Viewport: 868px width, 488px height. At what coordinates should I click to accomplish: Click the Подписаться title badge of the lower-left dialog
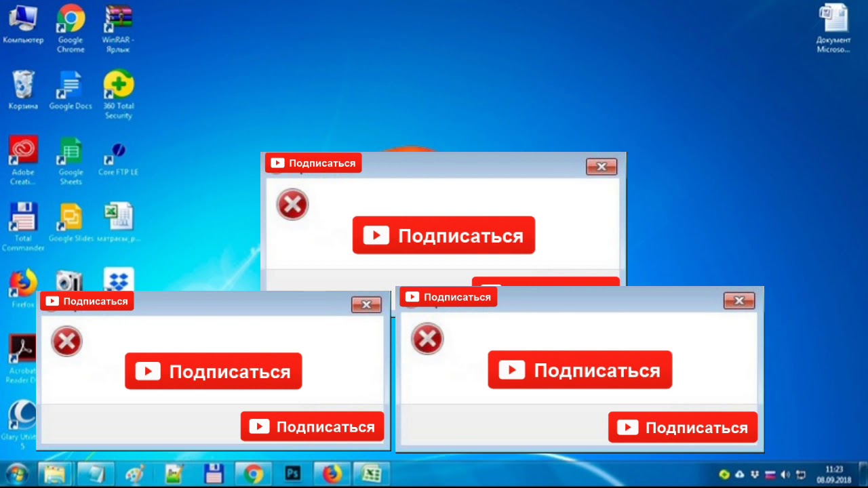click(87, 301)
